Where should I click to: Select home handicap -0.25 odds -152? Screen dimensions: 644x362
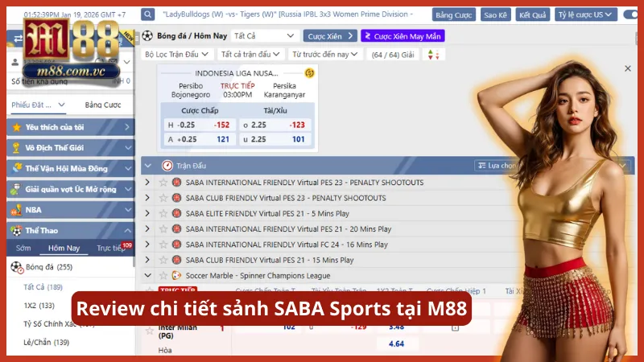tap(199, 125)
